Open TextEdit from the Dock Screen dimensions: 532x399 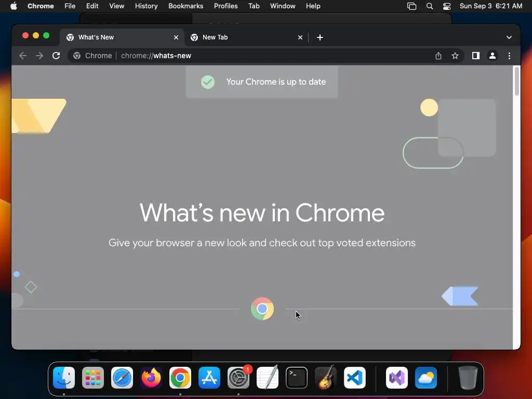pos(268,378)
